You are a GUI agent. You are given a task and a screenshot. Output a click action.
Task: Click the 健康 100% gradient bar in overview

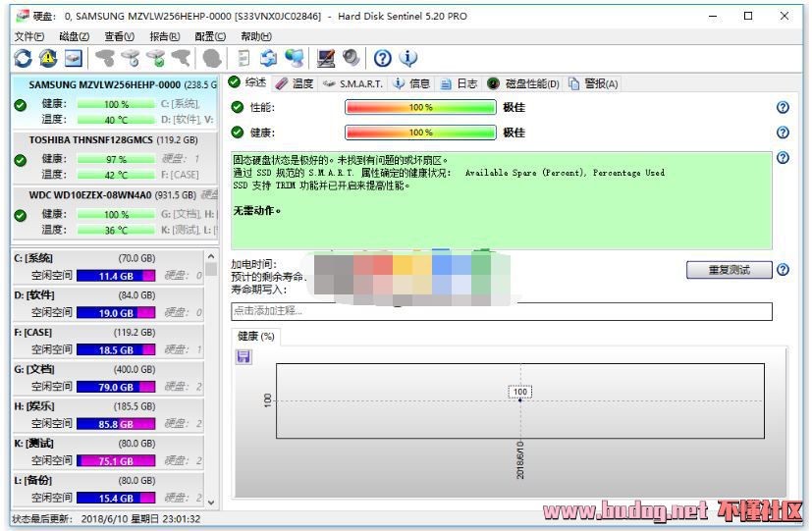coord(420,133)
